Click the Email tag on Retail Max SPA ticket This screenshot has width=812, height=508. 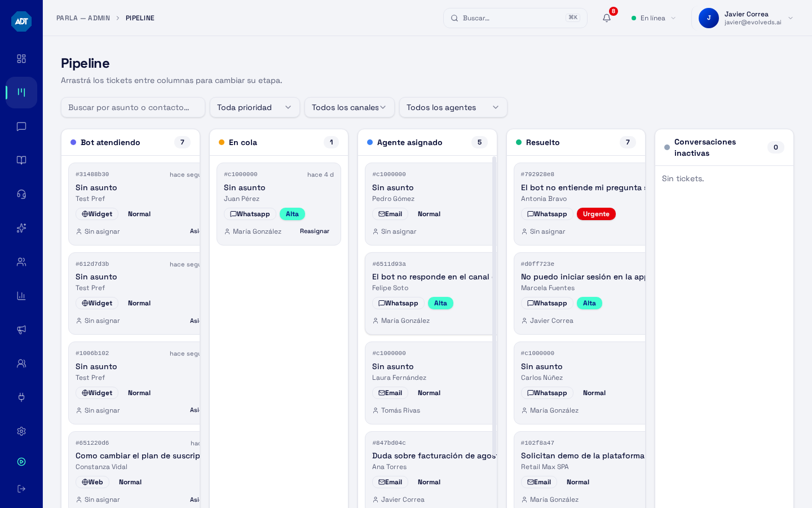pos(539,482)
